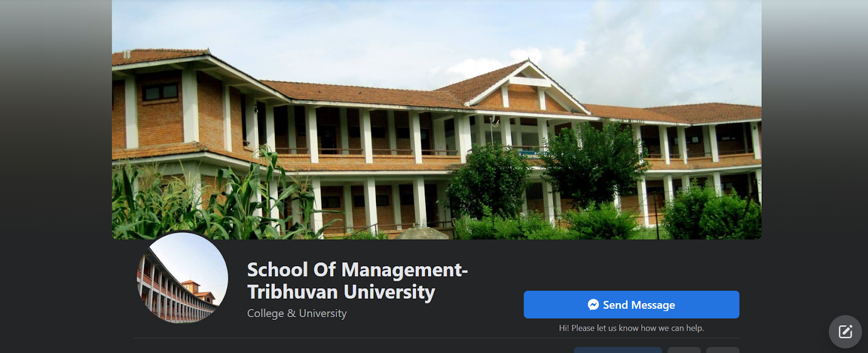868x353 pixels.
Task: Click the ampersand in College & University
Action: [x=291, y=313]
